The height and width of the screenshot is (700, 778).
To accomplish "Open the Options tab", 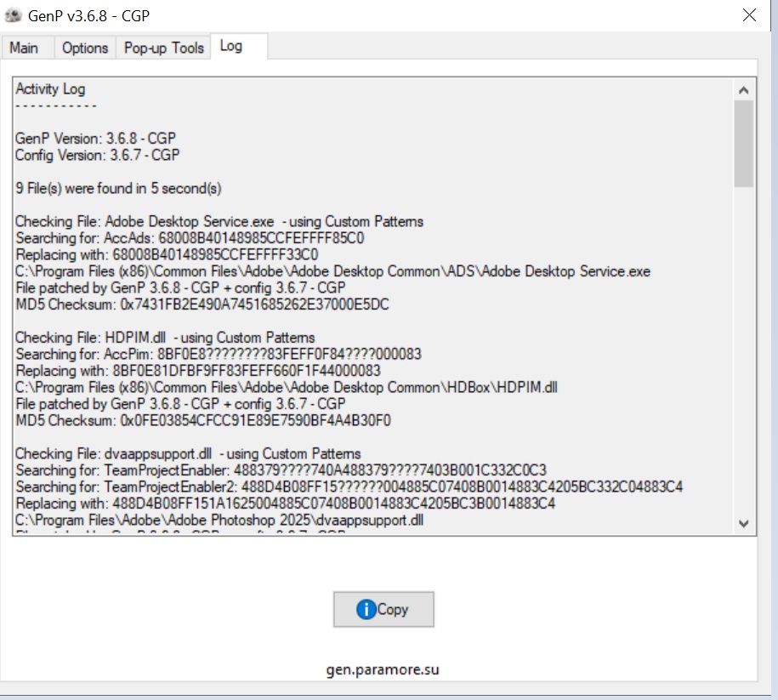I will tap(85, 48).
